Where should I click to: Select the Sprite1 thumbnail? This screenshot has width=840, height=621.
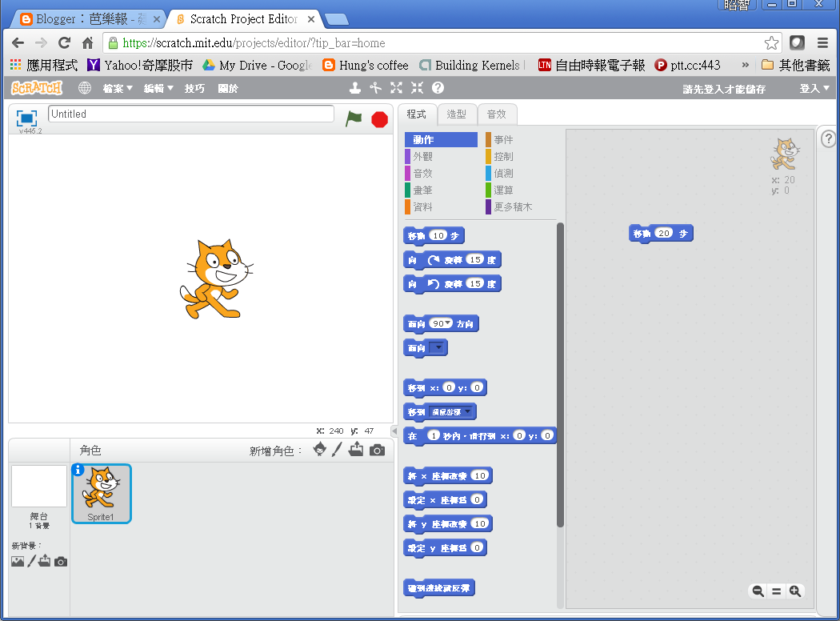pyautogui.click(x=102, y=494)
